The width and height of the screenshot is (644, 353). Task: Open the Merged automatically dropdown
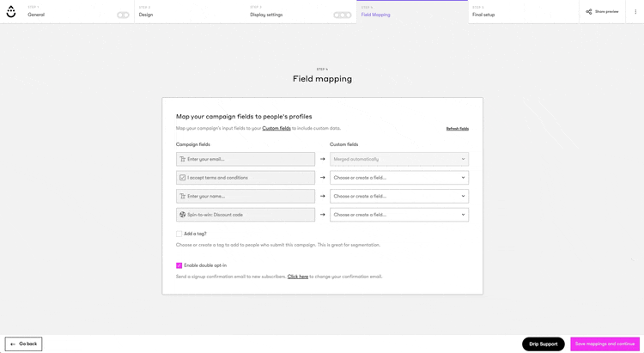(399, 159)
